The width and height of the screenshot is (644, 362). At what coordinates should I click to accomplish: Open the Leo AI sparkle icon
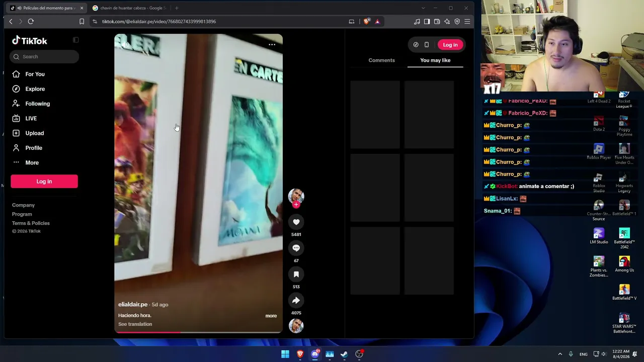click(447, 22)
